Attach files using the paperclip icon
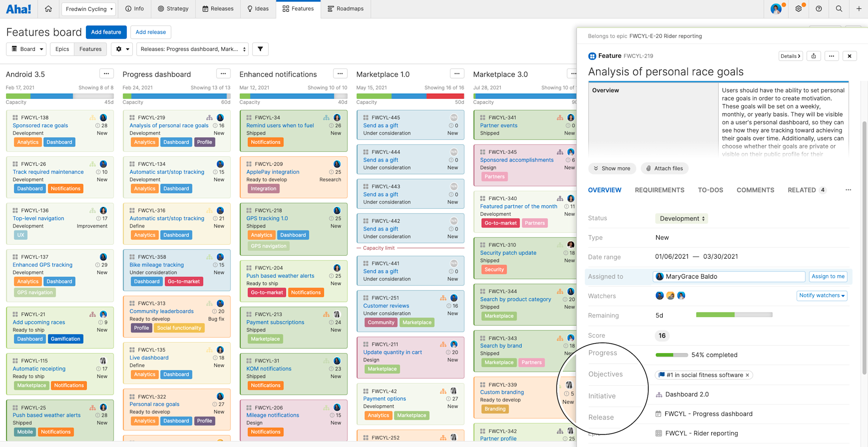 [x=664, y=168]
